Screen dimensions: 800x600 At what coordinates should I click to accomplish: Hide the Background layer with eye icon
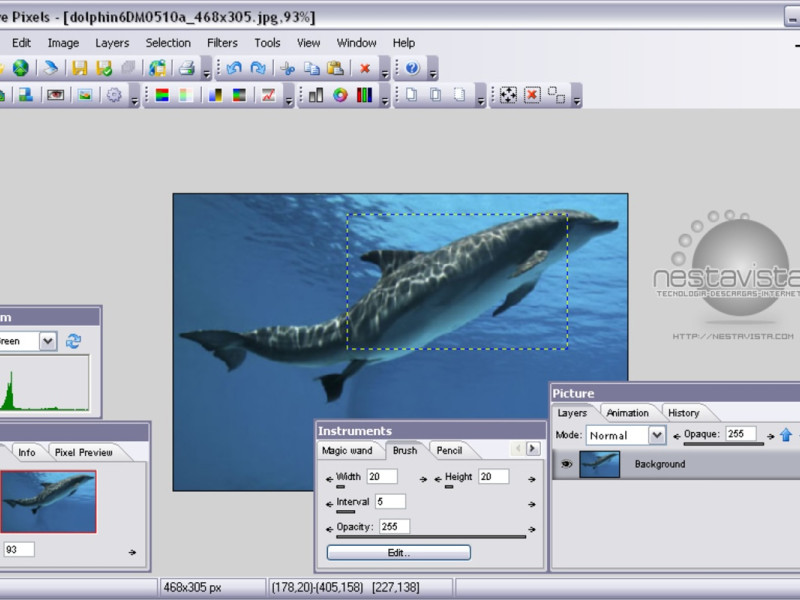tap(566, 464)
